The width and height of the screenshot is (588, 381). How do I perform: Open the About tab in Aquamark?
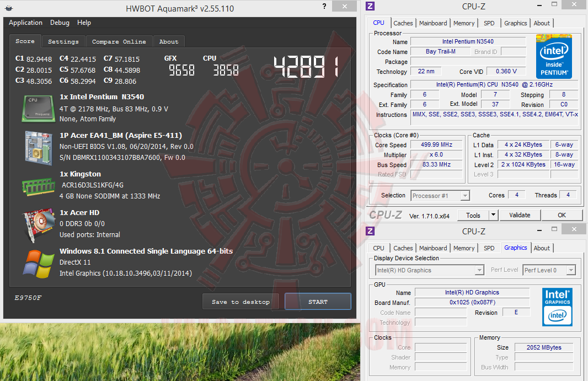click(x=169, y=41)
